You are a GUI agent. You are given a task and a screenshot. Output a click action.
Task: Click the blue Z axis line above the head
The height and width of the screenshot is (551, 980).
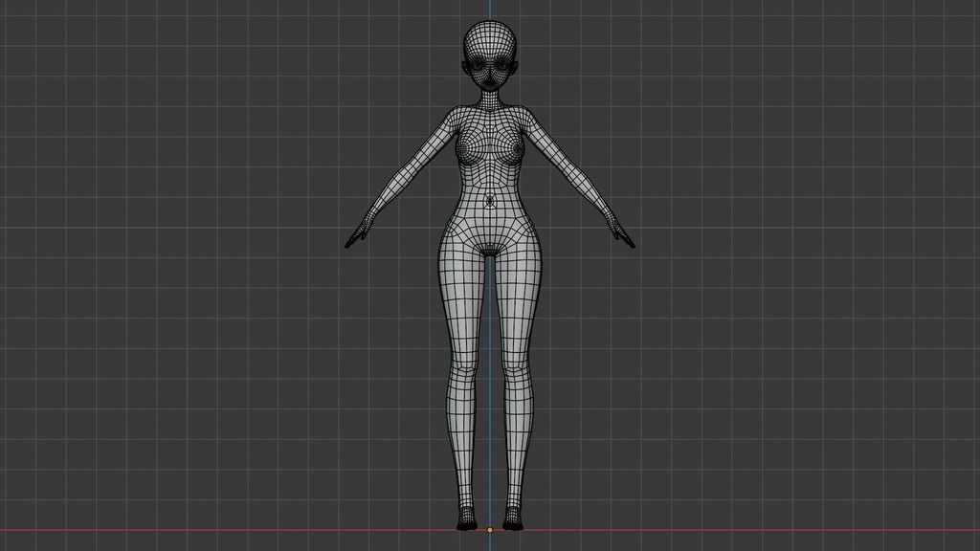pyautogui.click(x=490, y=10)
